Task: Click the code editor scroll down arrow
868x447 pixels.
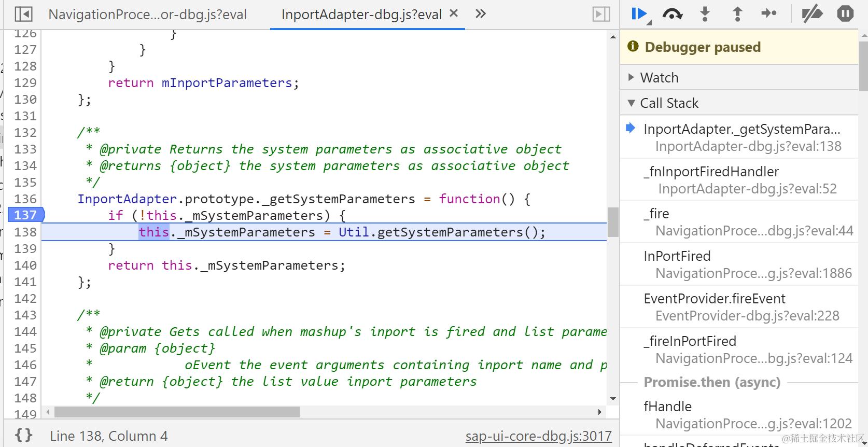Action: tap(613, 399)
